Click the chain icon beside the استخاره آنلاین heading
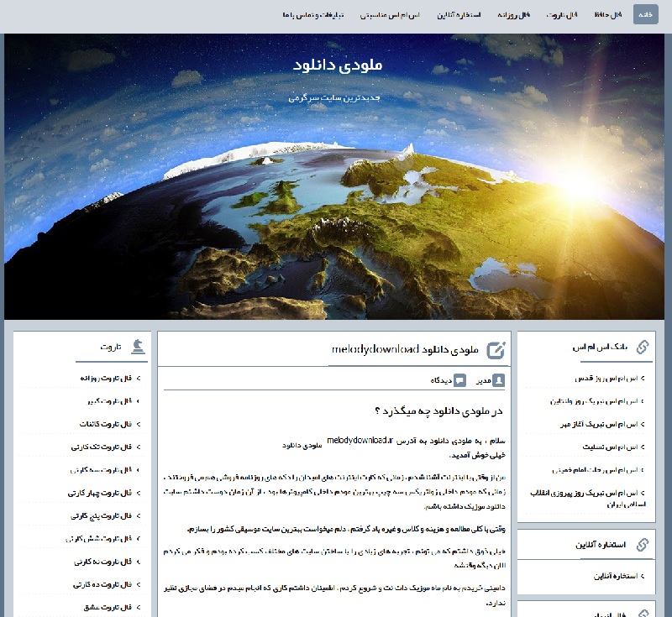Screen dimensions: 672x617 (x=643, y=545)
